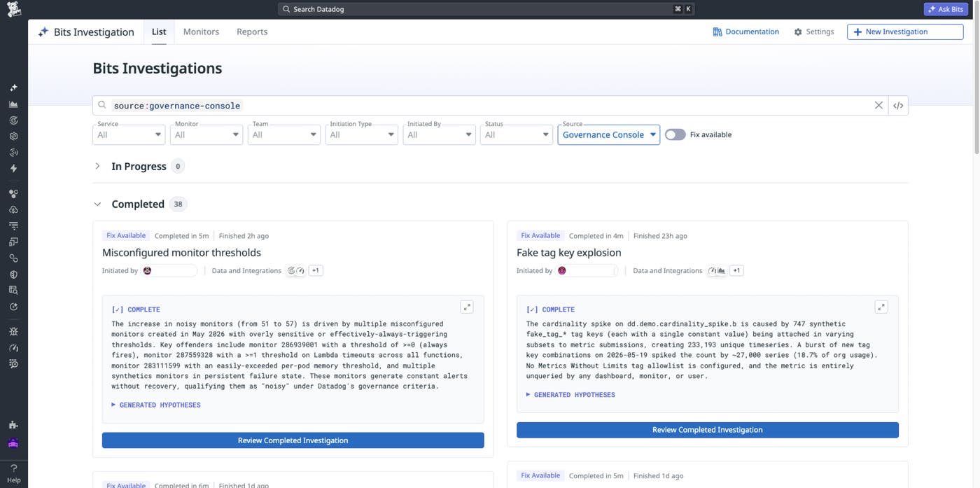The width and height of the screenshot is (980, 488).
Task: Click the Ask Bits button
Action: 946,9
